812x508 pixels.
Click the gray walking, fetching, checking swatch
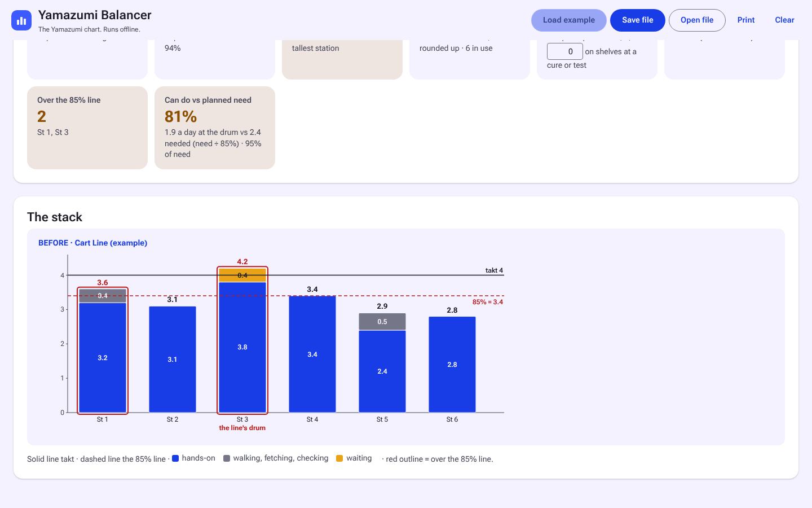pyautogui.click(x=227, y=458)
